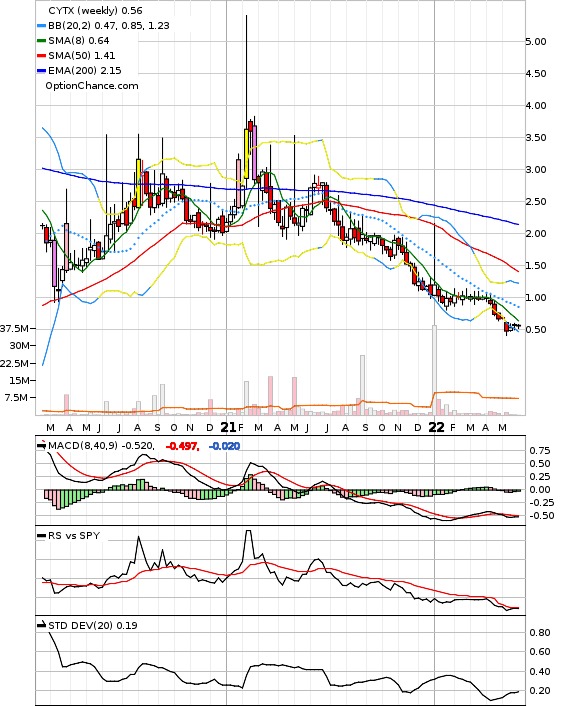The height and width of the screenshot is (706, 566).
Task: Click the red SMA(50) legend swatch
Action: point(41,55)
